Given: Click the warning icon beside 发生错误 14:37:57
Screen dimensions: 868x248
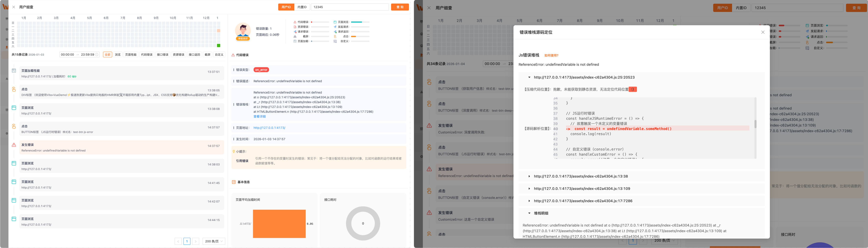Looking at the screenshot, I should coord(14,145).
